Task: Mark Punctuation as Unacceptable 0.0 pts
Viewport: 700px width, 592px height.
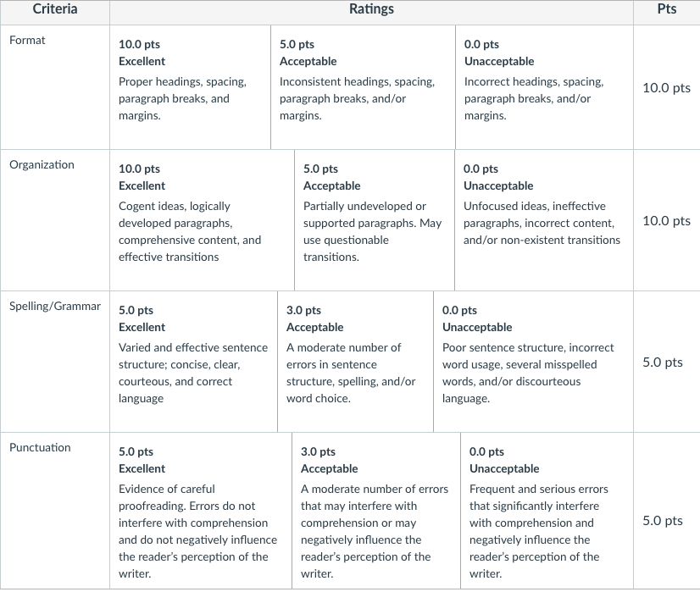Action: [x=547, y=511]
